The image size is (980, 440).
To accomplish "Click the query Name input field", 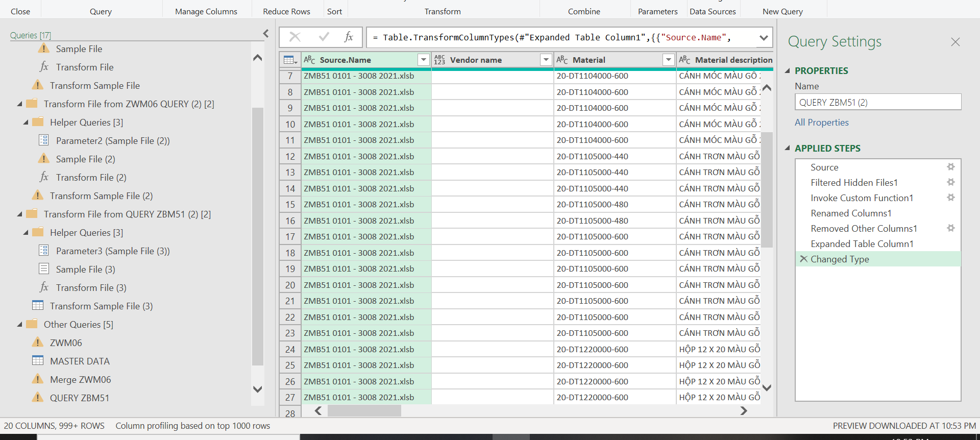I will pos(877,102).
